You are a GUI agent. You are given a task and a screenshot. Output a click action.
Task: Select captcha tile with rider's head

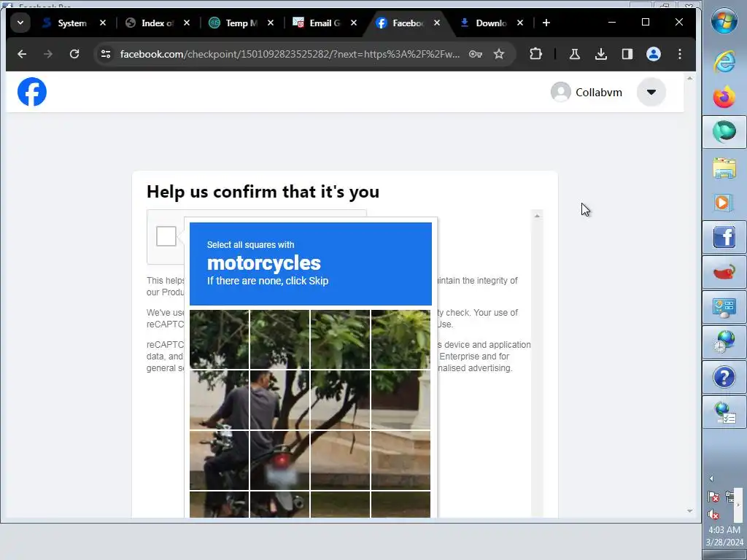279,400
